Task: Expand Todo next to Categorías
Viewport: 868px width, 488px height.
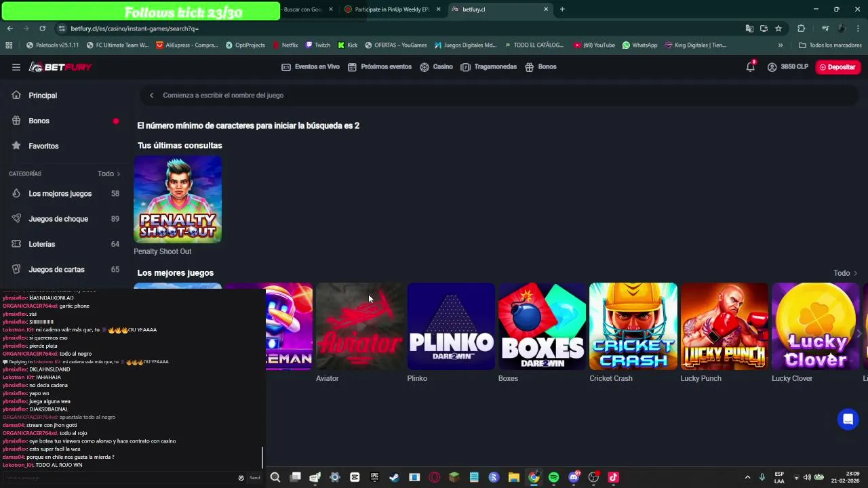Action: pos(109,174)
